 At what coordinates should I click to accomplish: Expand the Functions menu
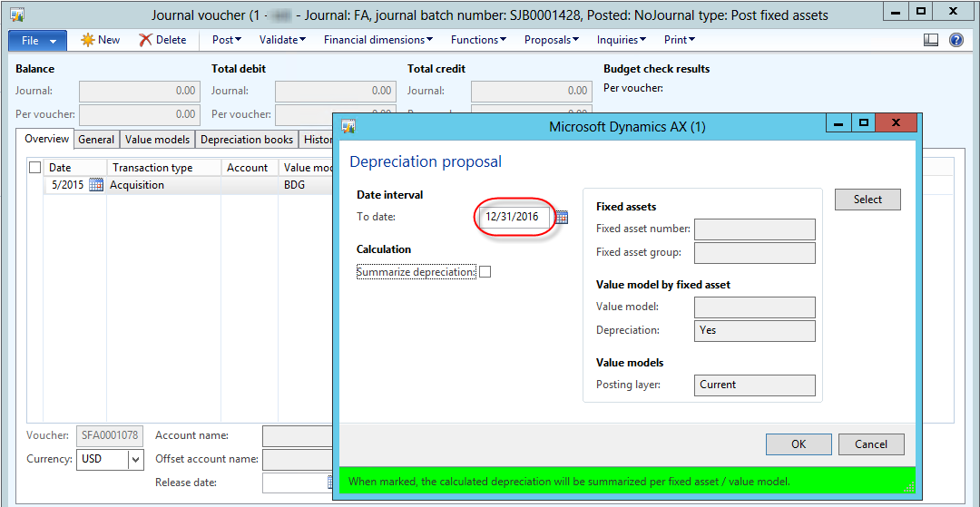coord(478,40)
